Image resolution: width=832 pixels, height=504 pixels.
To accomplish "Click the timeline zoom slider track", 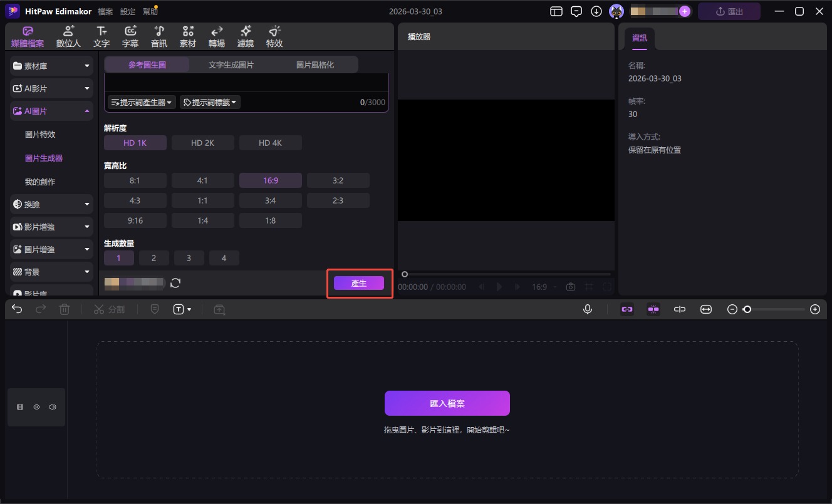I will coord(777,309).
